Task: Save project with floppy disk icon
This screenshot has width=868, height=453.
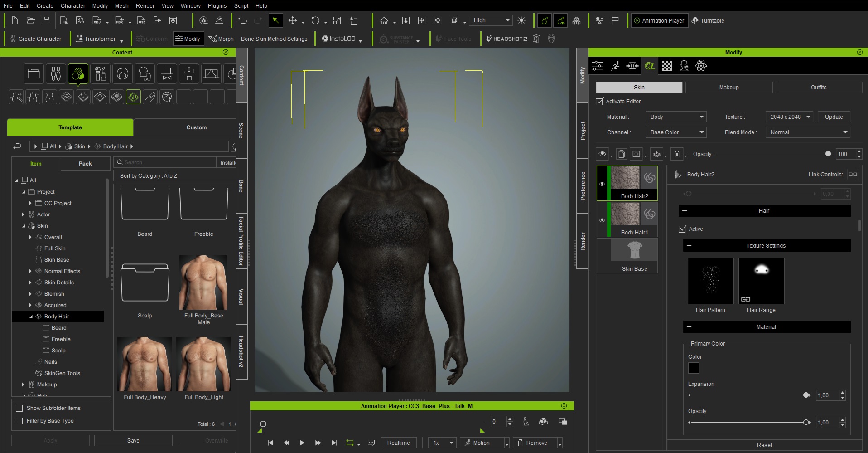Action: [46, 20]
